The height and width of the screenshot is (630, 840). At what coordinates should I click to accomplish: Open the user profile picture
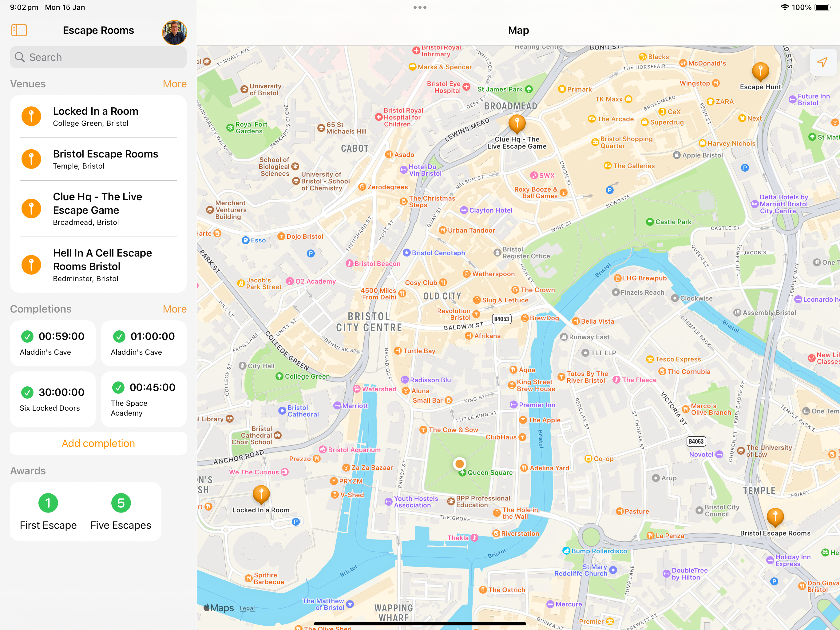[175, 32]
